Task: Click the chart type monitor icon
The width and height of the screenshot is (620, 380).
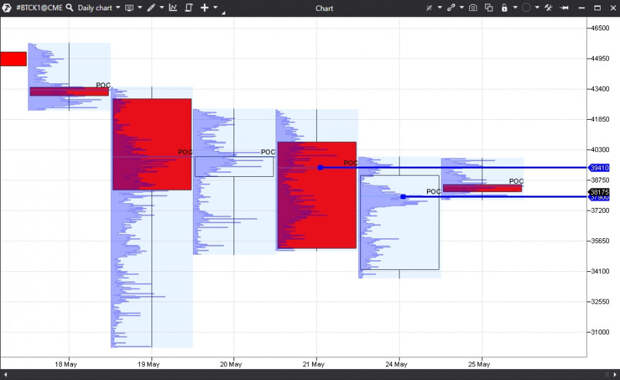Action: coord(129,8)
